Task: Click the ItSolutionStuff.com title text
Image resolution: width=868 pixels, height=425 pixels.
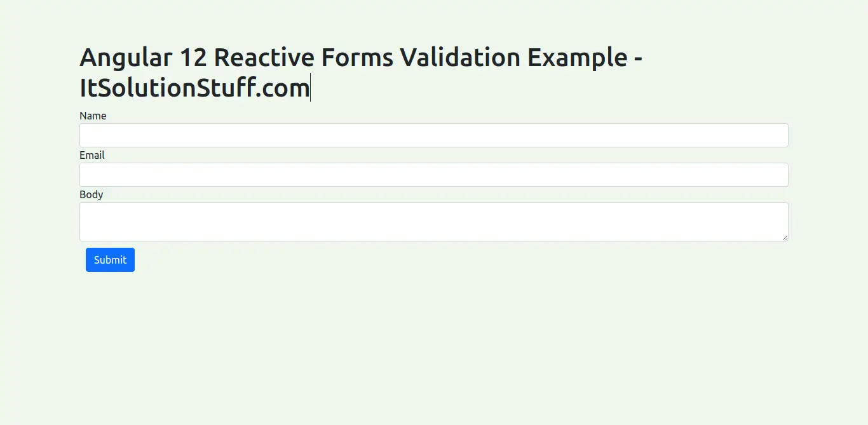Action: (194, 88)
